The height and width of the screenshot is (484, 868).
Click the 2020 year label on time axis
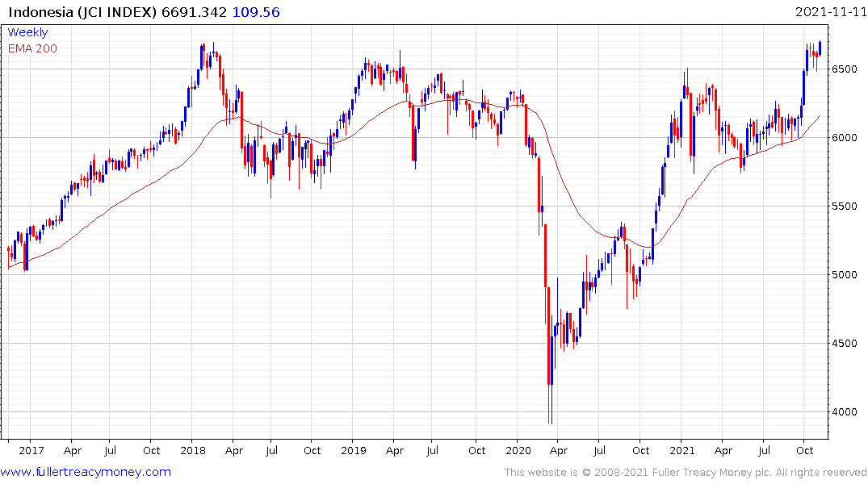[518, 451]
